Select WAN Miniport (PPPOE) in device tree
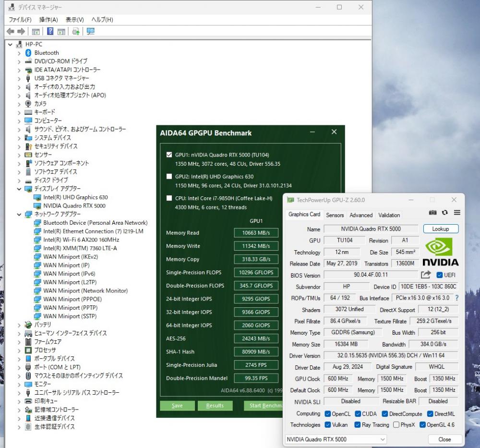This screenshot has height=448, width=480. pyautogui.click(x=72, y=299)
